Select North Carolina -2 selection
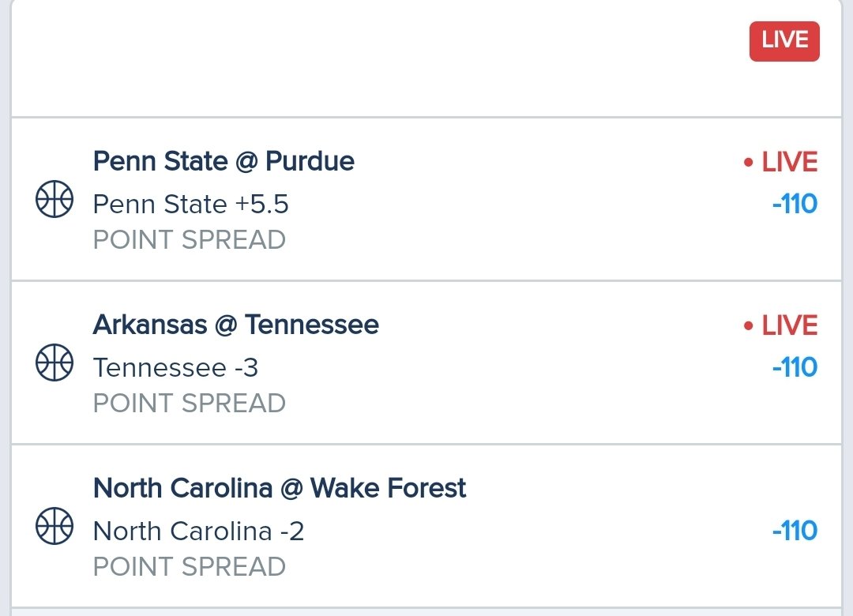This screenshot has width=853, height=616. click(x=198, y=531)
